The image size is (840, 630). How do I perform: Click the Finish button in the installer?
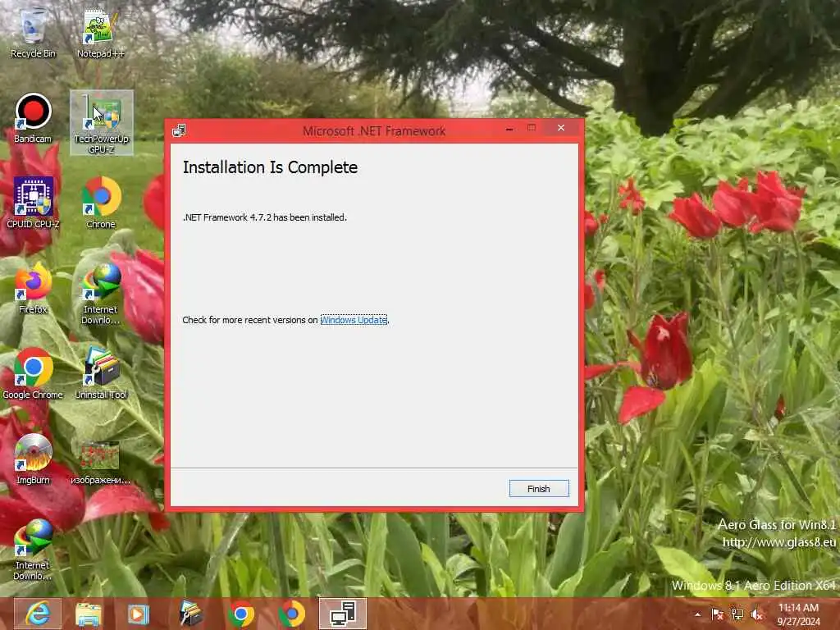coord(538,489)
